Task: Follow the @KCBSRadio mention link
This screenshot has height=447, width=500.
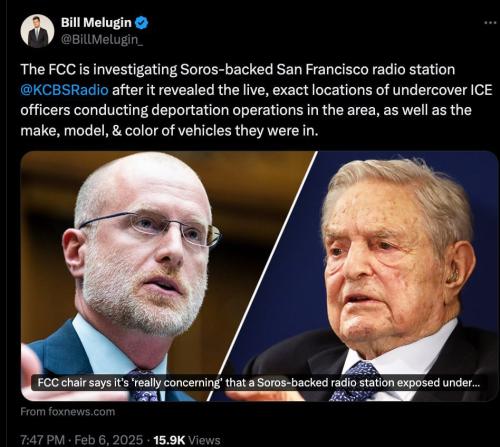Action: 64,90
